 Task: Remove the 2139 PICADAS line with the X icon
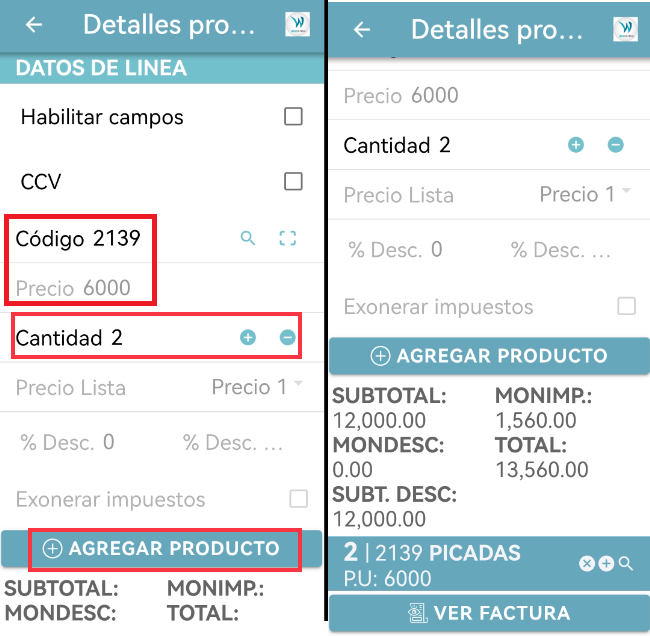pyautogui.click(x=588, y=564)
